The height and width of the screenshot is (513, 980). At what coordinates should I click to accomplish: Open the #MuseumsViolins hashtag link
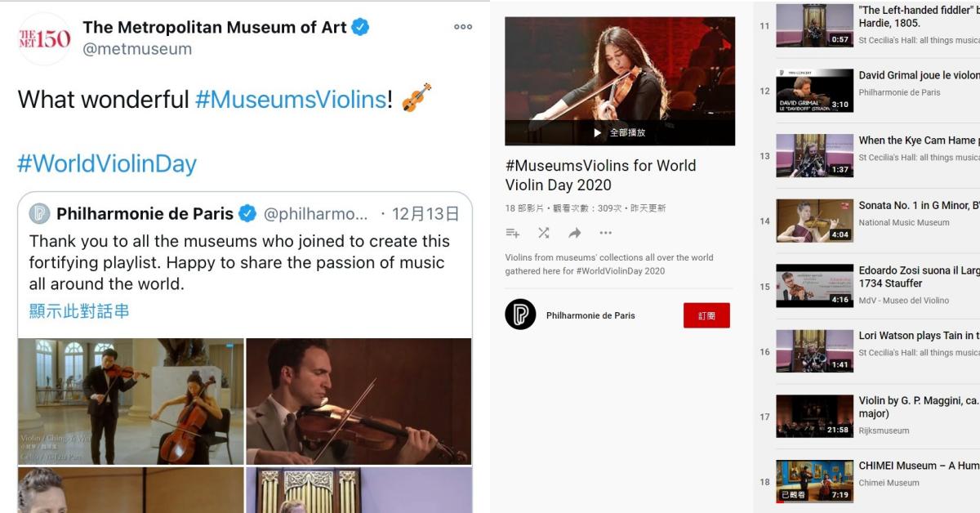click(x=291, y=100)
